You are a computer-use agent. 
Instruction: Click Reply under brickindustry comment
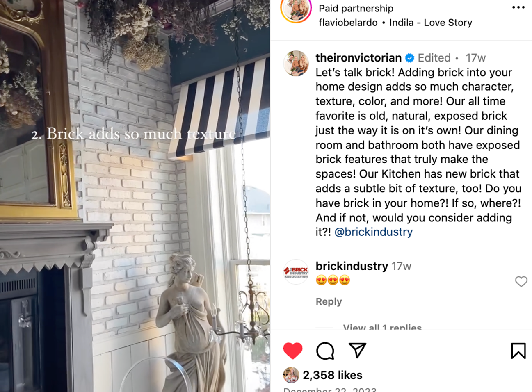tap(329, 301)
